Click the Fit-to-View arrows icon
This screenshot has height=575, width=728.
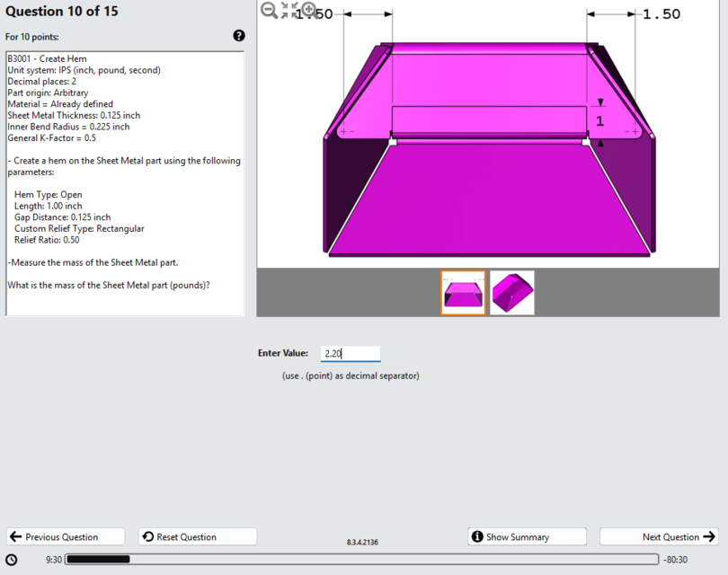(x=289, y=10)
